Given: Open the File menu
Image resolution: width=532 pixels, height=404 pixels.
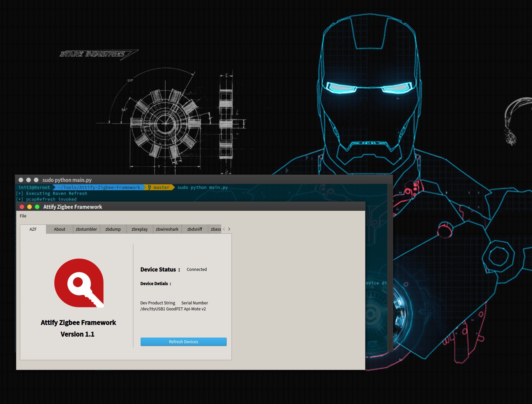Looking at the screenshot, I should click(23, 216).
